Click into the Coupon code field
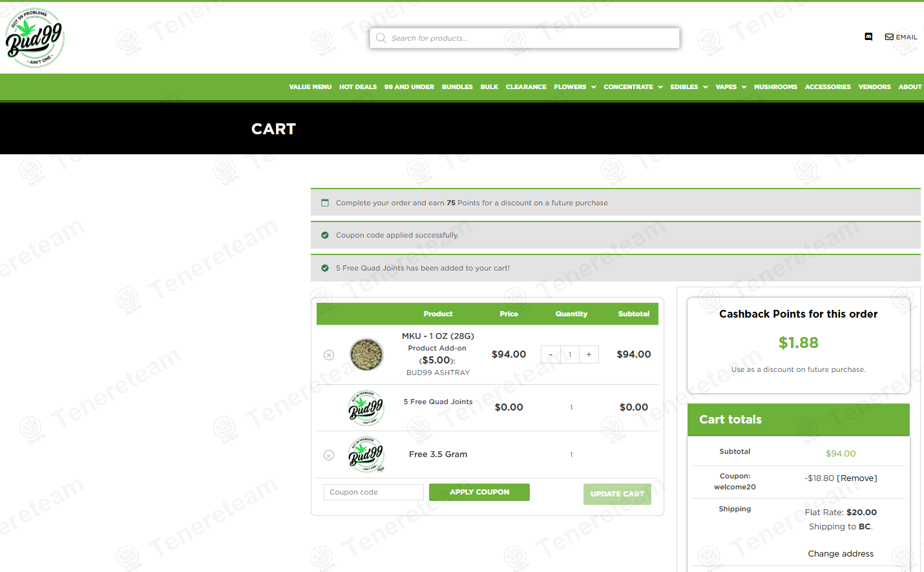 (x=373, y=492)
